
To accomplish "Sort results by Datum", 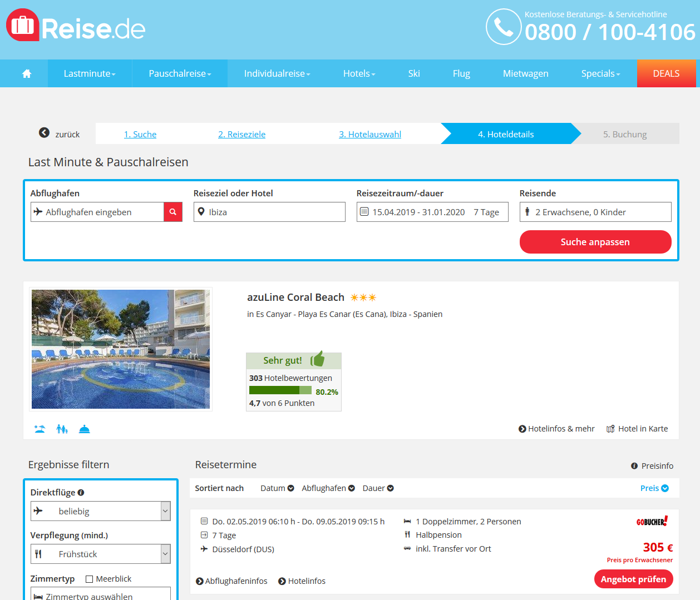I will tap(277, 488).
